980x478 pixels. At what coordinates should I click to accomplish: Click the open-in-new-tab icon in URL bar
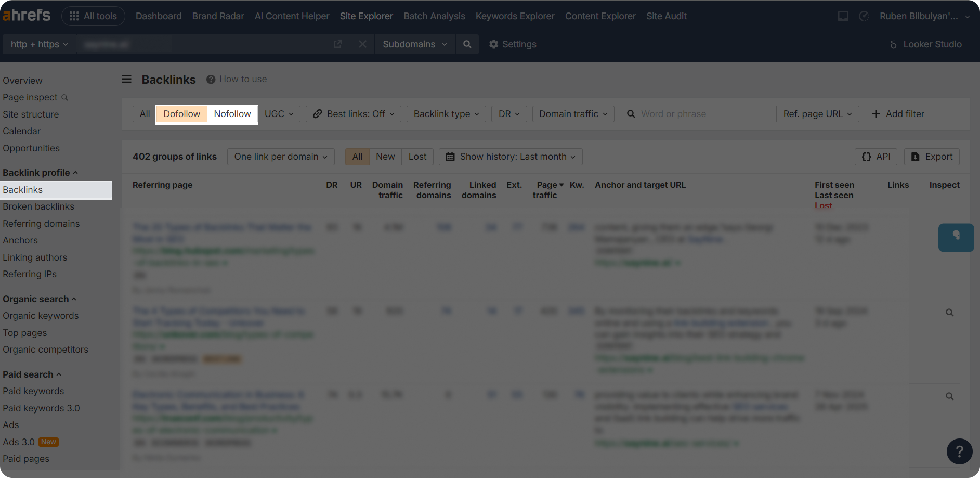pyautogui.click(x=338, y=44)
